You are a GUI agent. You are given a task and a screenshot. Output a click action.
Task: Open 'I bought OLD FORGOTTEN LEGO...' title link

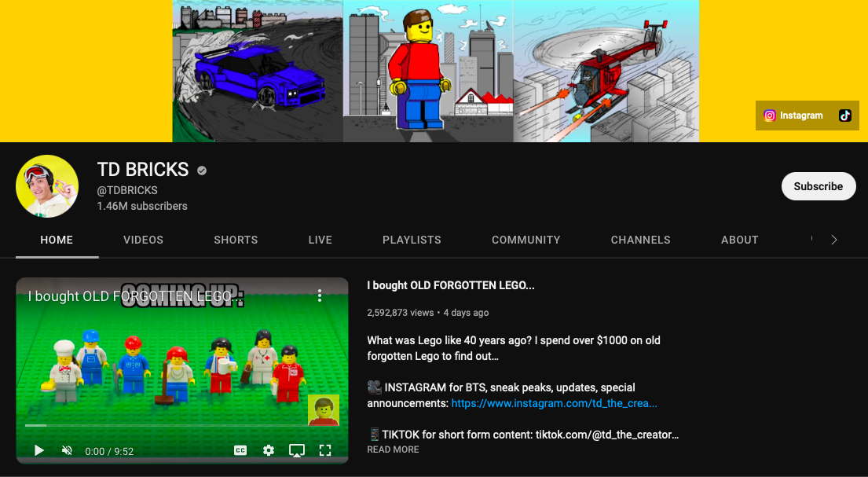[451, 285]
